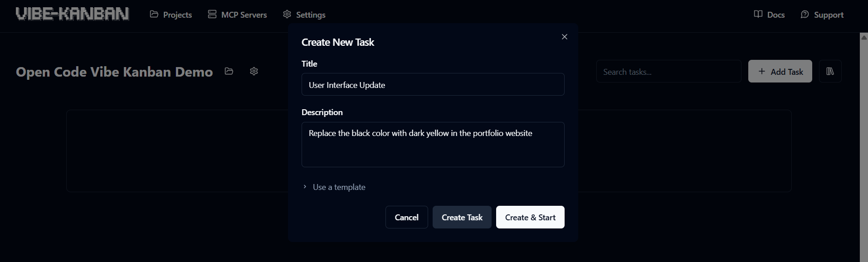This screenshot has width=868, height=262.
Task: Click the library icon next to Add Task
Action: pyautogui.click(x=830, y=71)
